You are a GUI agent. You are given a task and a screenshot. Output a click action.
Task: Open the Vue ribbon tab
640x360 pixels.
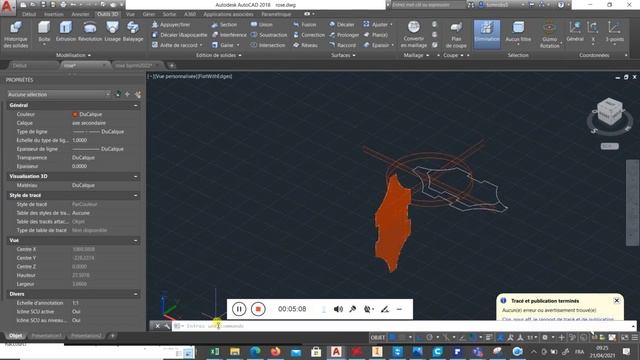[x=130, y=14]
